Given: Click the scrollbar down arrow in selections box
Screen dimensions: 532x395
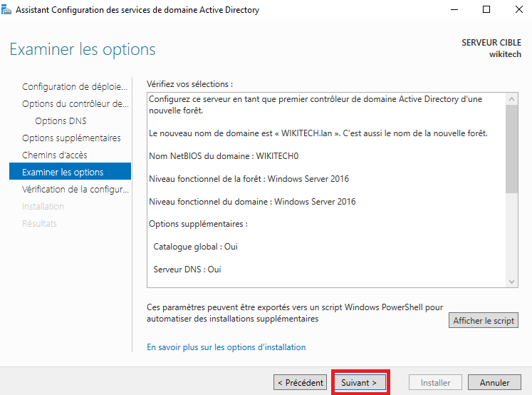Looking at the screenshot, I should tap(511, 281).
